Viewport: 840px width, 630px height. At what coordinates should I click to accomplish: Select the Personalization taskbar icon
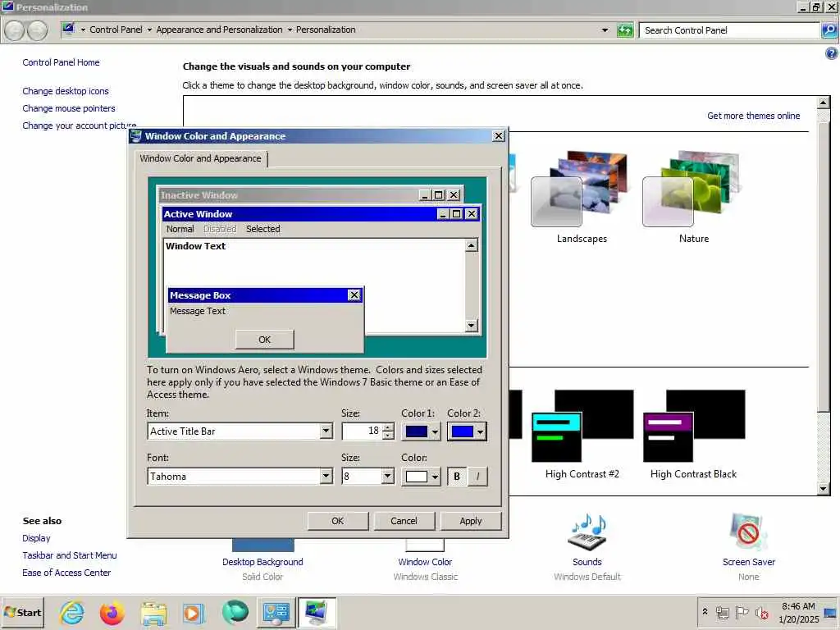tap(317, 612)
